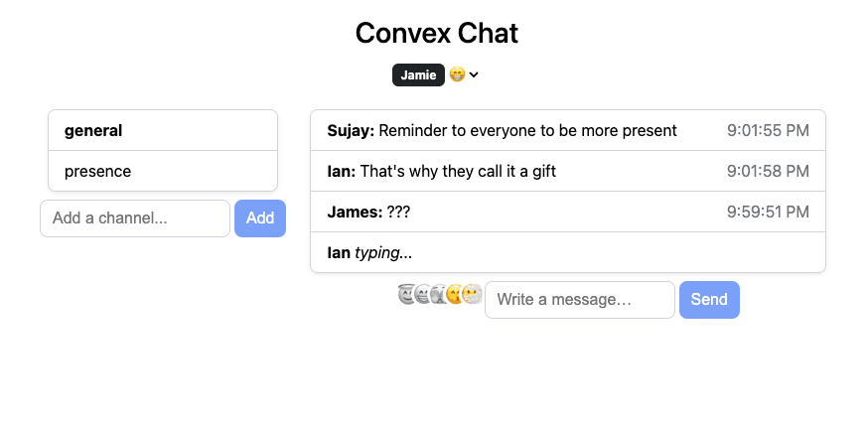868x427 pixels.
Task: Click the Add channel button
Action: (x=260, y=218)
